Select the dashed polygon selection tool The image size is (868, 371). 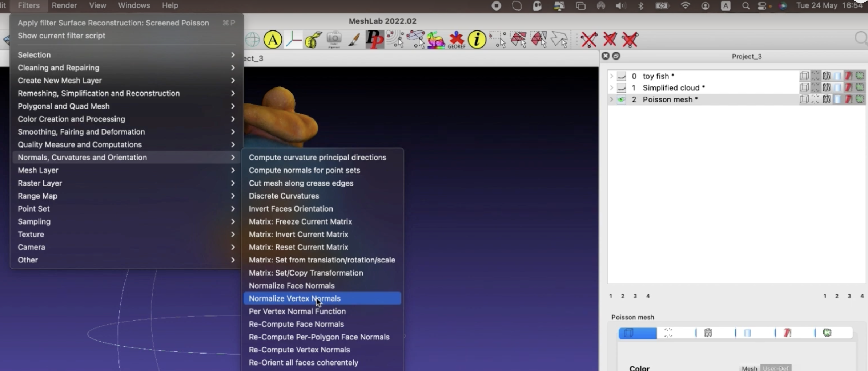(x=559, y=40)
